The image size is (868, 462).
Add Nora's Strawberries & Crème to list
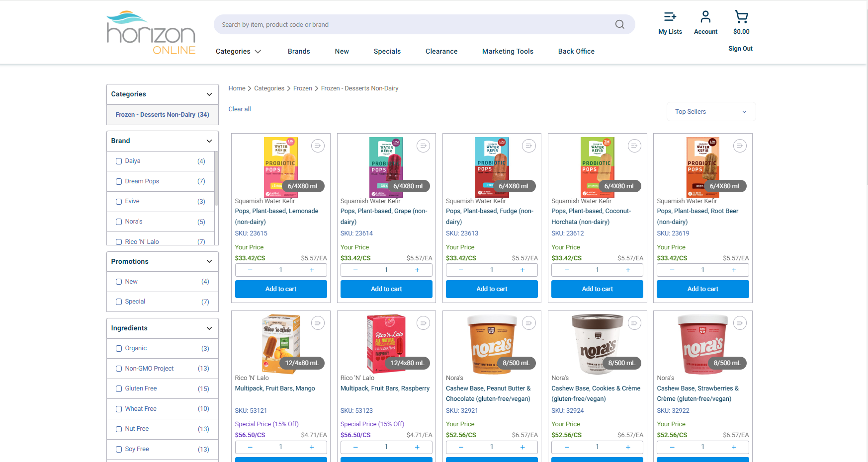[x=740, y=323]
